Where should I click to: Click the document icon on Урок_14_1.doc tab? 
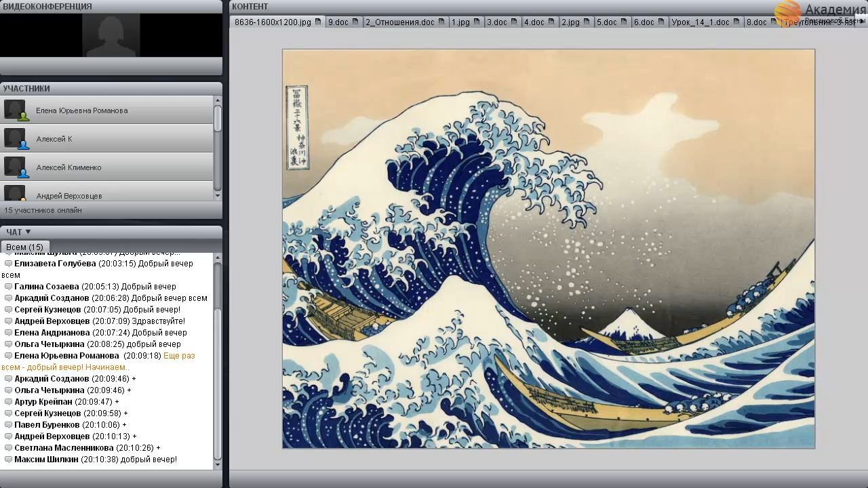tap(736, 22)
